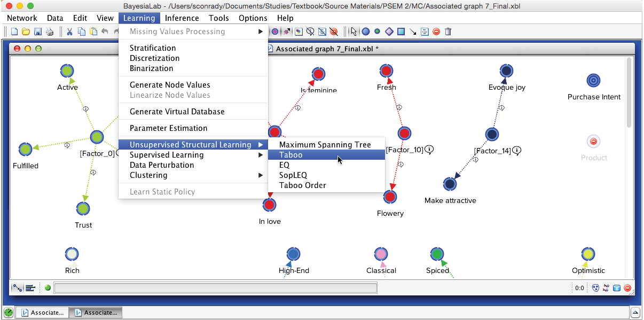The width and height of the screenshot is (644, 320).
Task: Toggle hidden comments icon with crossed bubble
Action: [310, 32]
